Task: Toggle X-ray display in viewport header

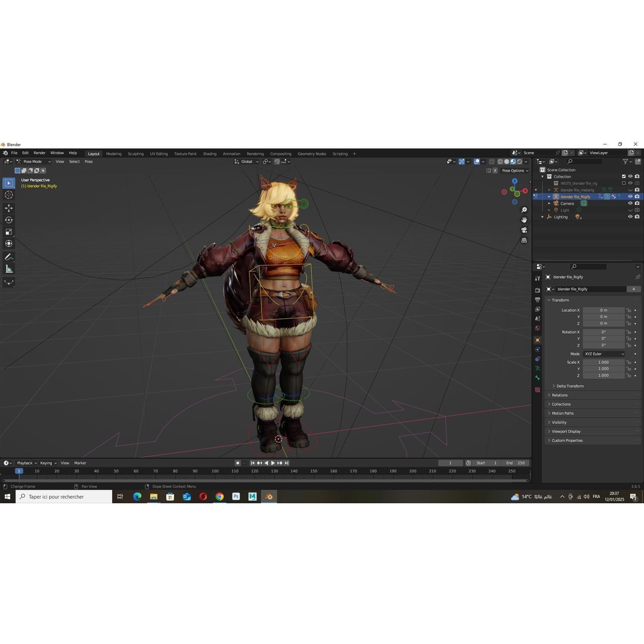Action: pyautogui.click(x=491, y=162)
